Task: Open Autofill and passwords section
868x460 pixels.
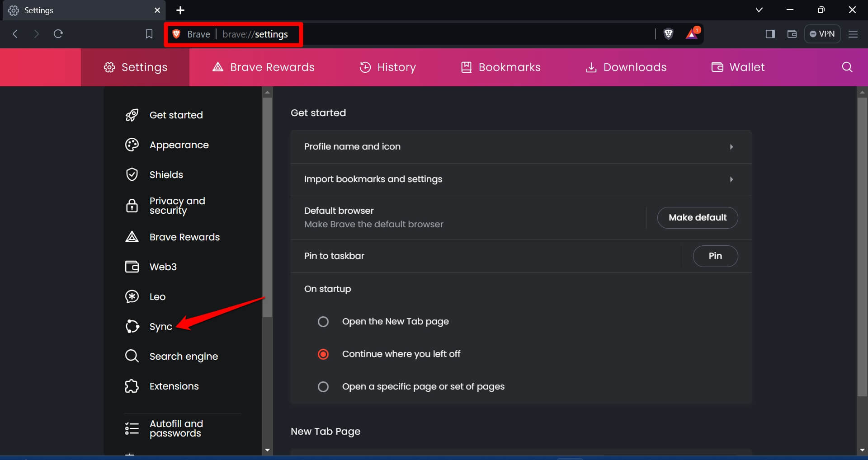Action: click(x=176, y=428)
